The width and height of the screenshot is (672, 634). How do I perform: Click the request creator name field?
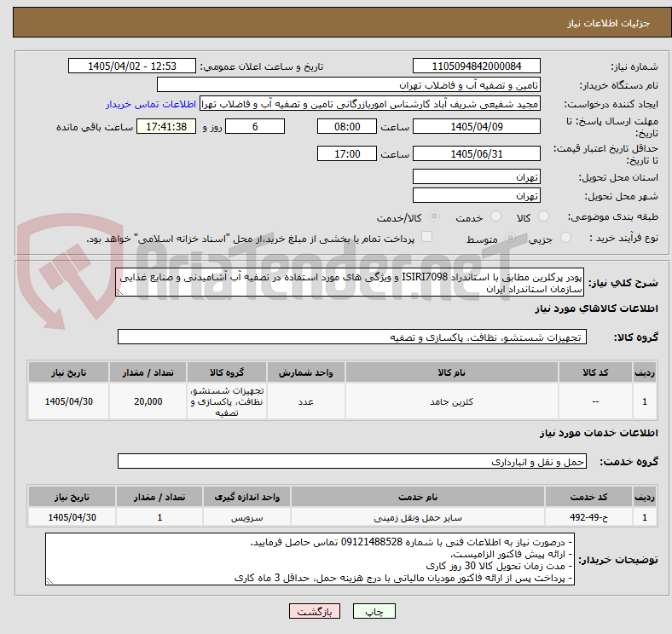[370, 104]
